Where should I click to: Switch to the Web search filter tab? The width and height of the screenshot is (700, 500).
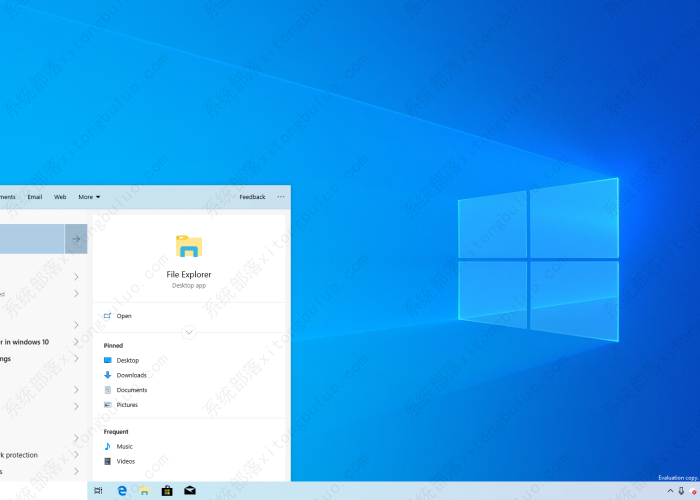tap(60, 197)
